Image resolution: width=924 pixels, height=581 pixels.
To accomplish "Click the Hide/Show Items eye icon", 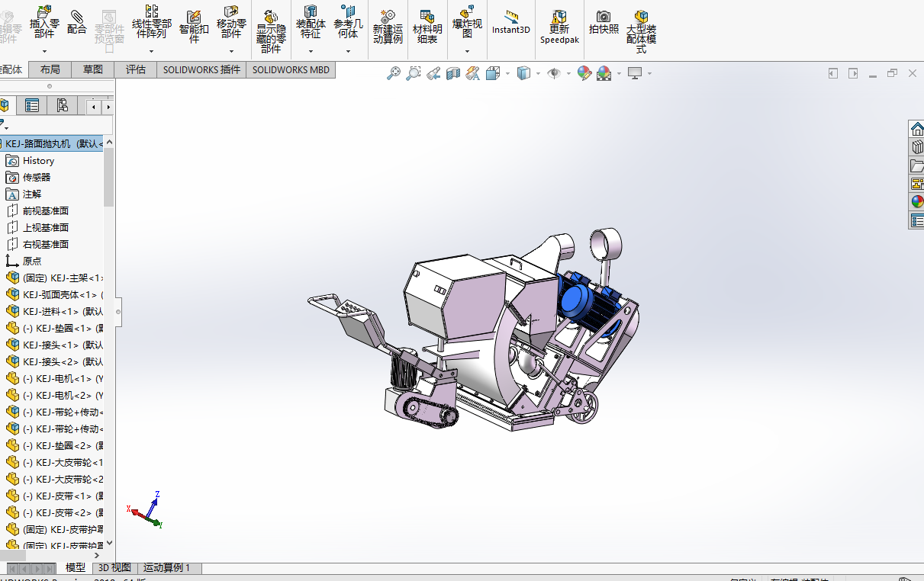I will click(x=555, y=73).
